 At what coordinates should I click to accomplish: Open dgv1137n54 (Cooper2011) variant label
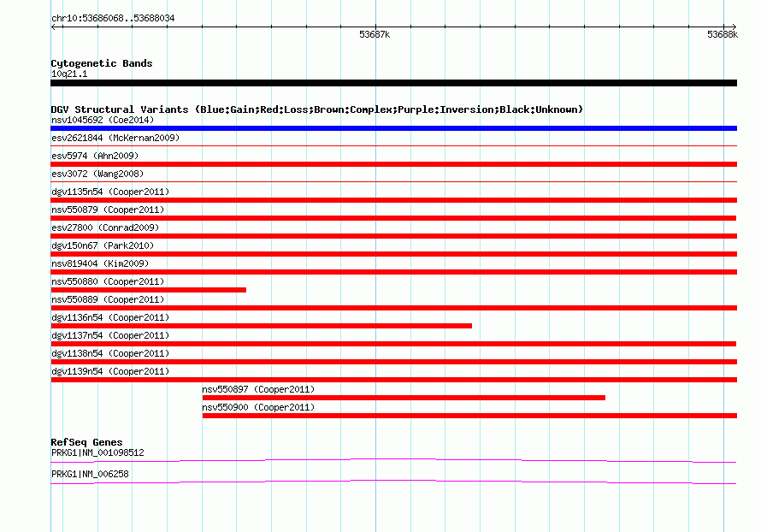click(110, 335)
